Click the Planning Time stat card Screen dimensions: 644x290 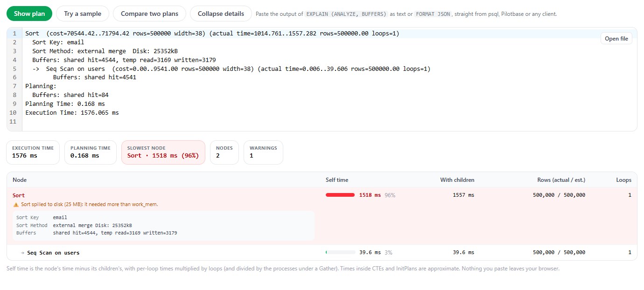point(91,152)
